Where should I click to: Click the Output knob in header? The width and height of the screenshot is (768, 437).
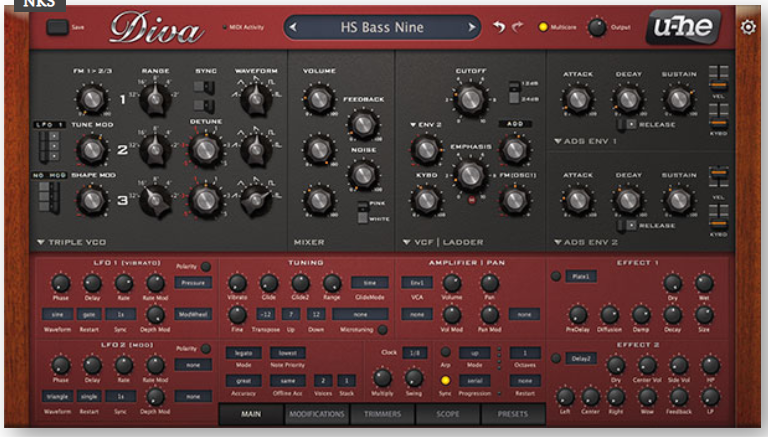(x=598, y=27)
